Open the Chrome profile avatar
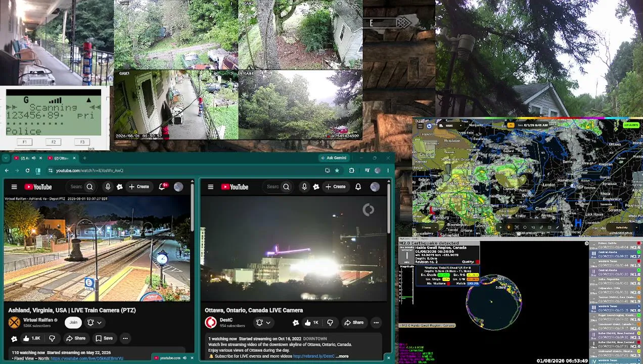Image resolution: width=643 pixels, height=364 pixels. [378, 170]
